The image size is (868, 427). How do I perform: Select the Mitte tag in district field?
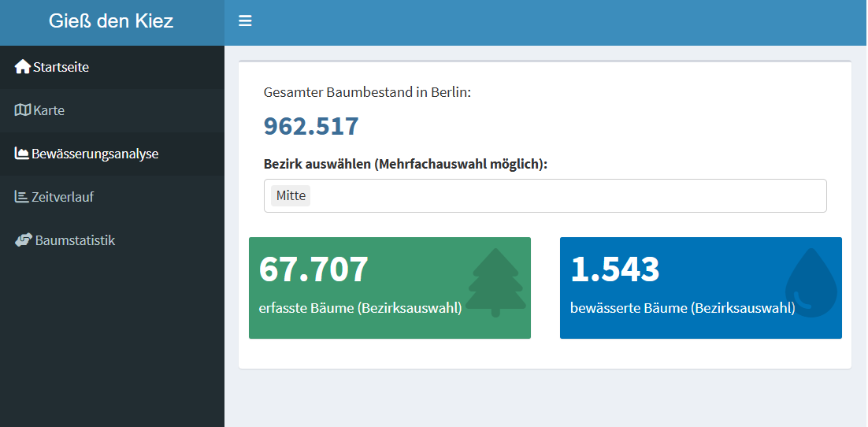pyautogui.click(x=291, y=195)
